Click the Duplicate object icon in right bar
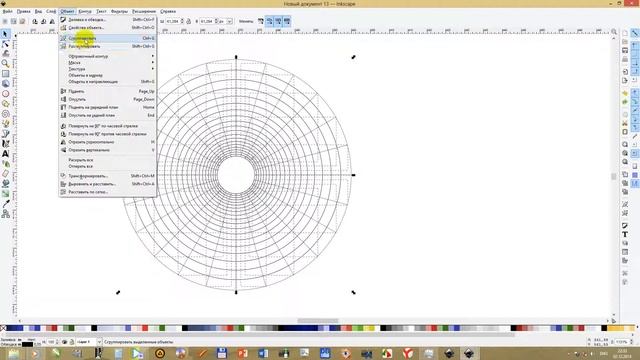Screen dimensions: 640x360 (x=625, y=175)
